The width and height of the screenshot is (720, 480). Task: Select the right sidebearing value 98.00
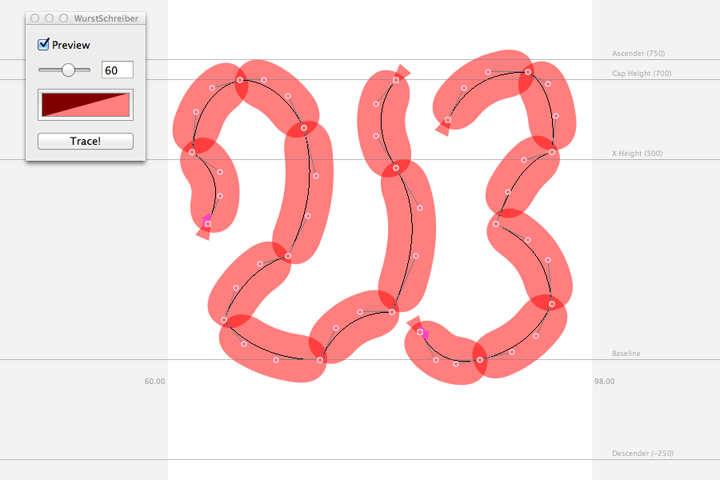click(604, 381)
